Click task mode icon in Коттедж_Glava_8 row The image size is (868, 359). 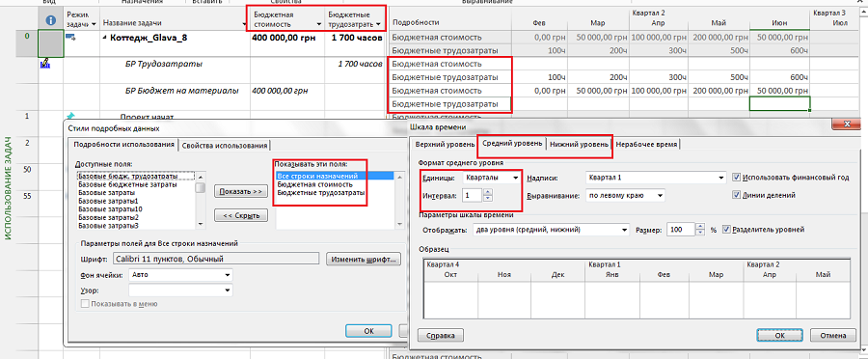tap(70, 37)
